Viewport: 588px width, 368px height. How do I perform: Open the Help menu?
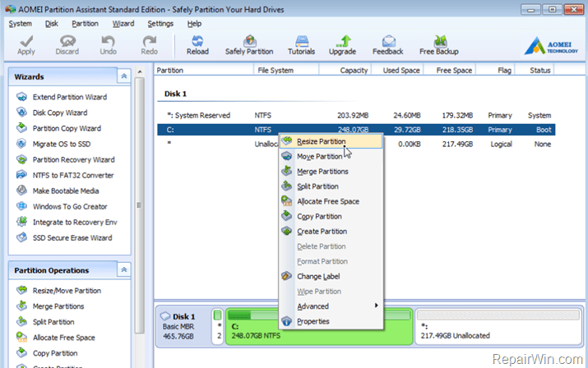(194, 24)
